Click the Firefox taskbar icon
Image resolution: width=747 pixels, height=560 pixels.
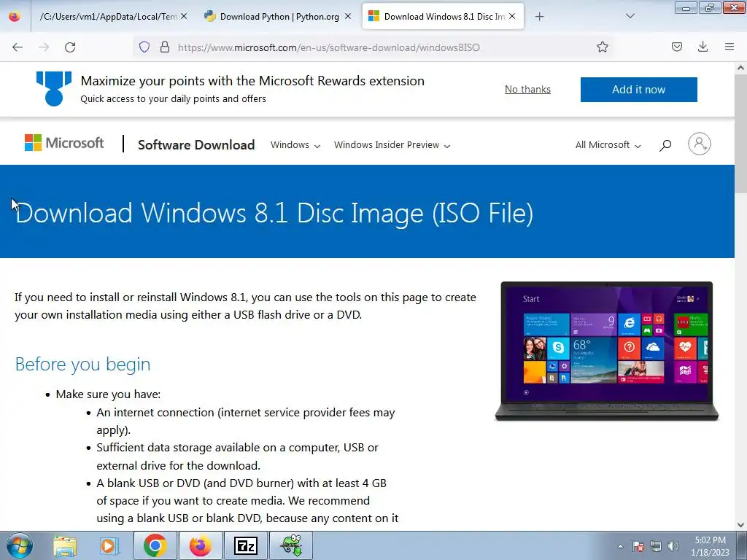coord(201,545)
